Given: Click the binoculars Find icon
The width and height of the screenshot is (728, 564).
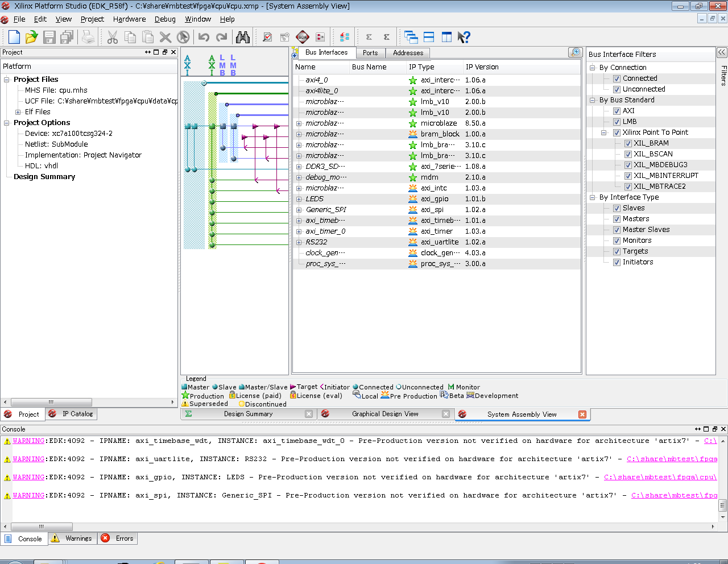Looking at the screenshot, I should coord(243,38).
